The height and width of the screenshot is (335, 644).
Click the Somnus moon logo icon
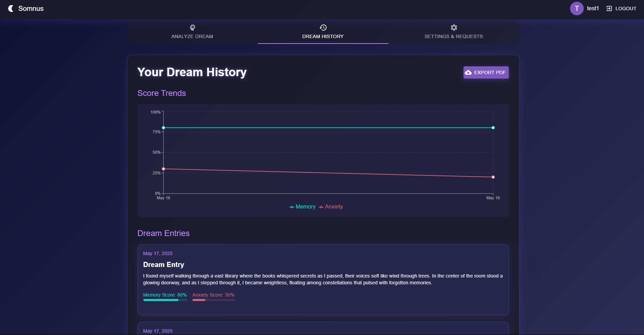pos(11,9)
